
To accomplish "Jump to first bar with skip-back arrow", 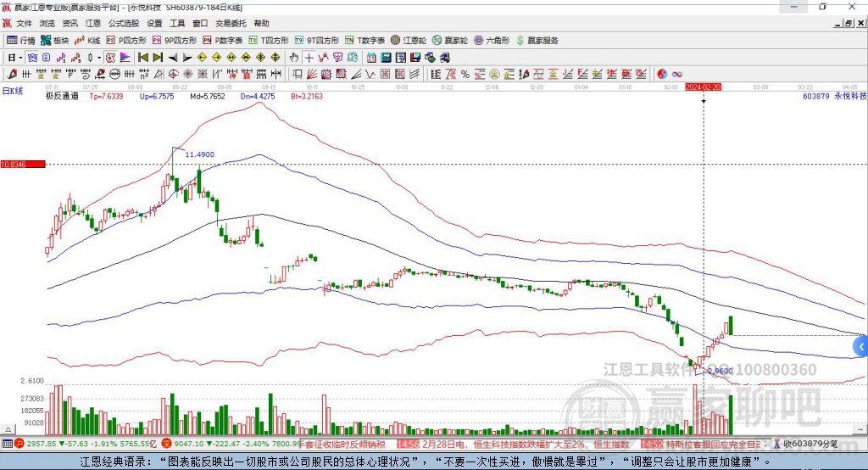I will click(142, 57).
